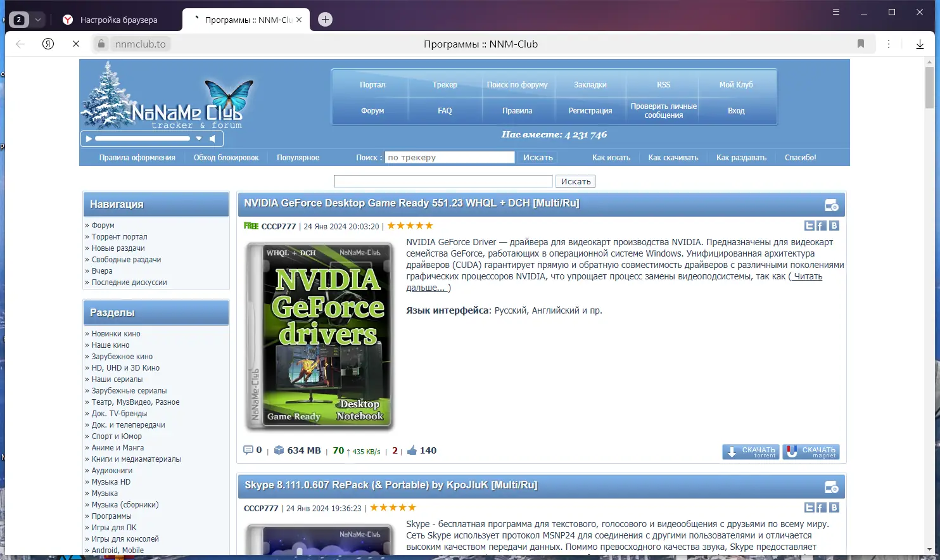
Task: Click the nnmclub.to address field
Action: pyautogui.click(x=141, y=44)
